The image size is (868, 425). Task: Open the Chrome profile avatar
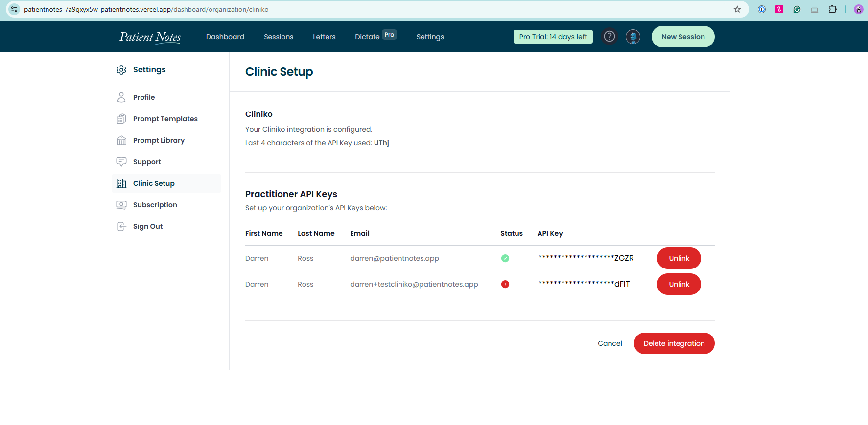[859, 9]
